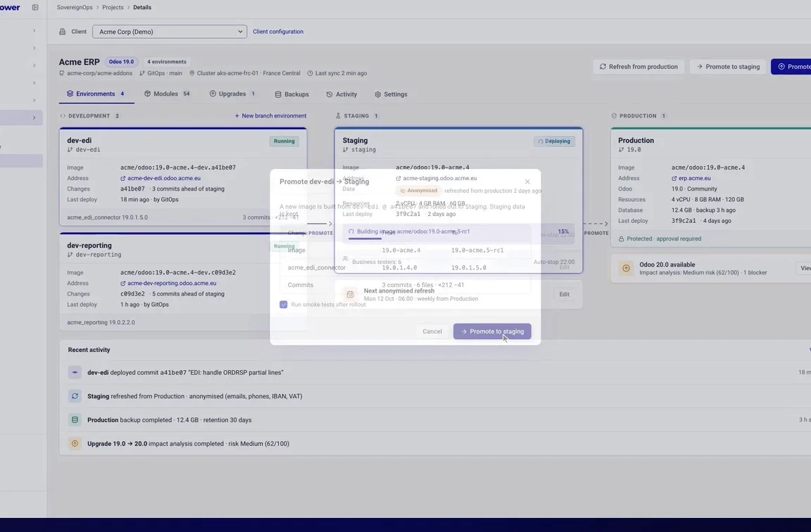Viewport: 811px width, 532px height.
Task: Click Refresh from production button
Action: tap(639, 67)
